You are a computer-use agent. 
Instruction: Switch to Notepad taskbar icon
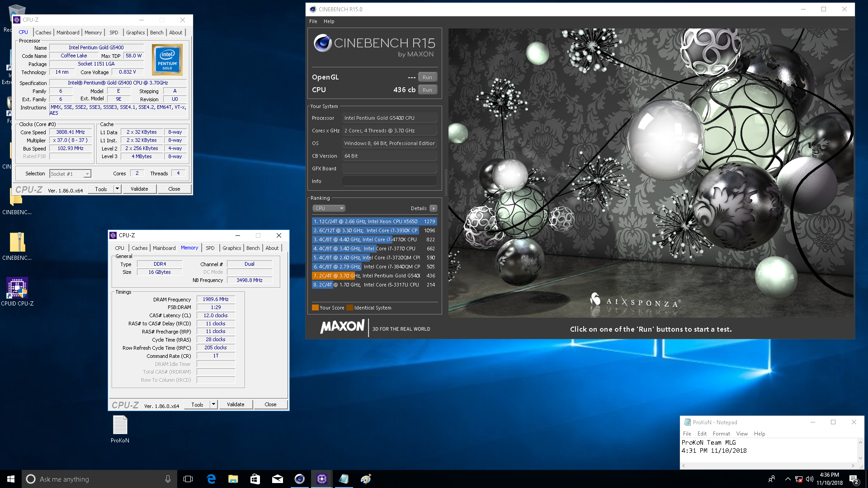[344, 479]
